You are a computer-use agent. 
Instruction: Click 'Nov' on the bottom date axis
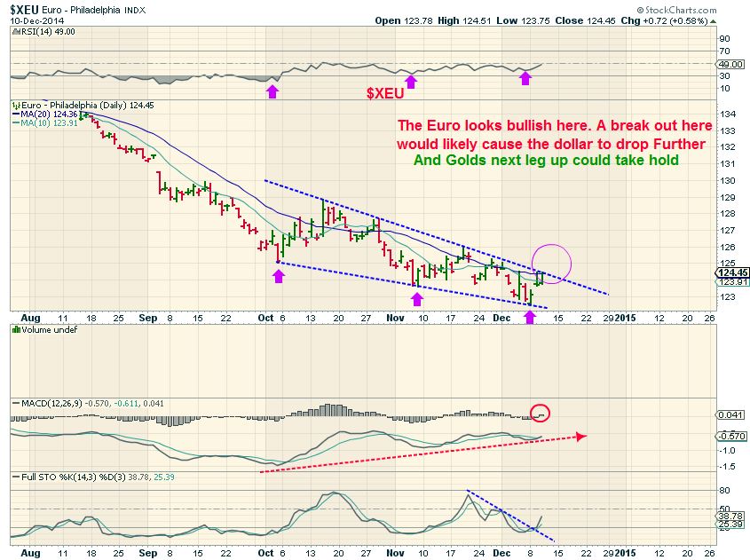click(x=395, y=553)
